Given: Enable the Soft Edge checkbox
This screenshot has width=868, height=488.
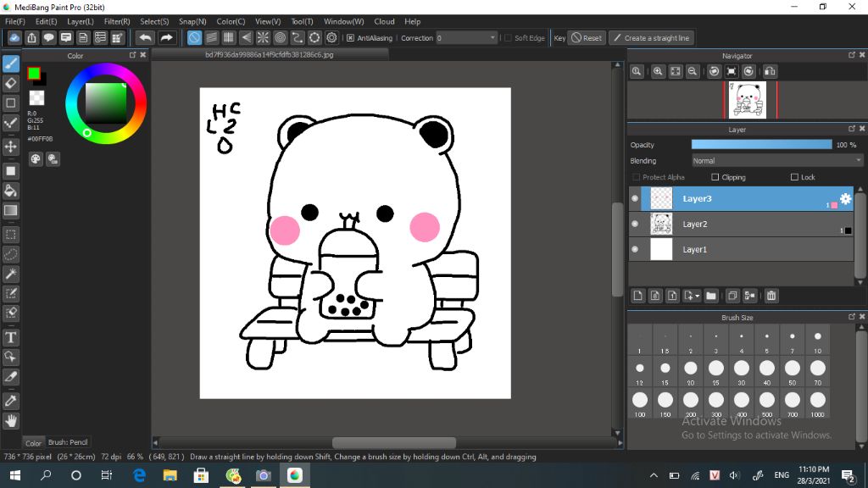Looking at the screenshot, I should (x=508, y=38).
